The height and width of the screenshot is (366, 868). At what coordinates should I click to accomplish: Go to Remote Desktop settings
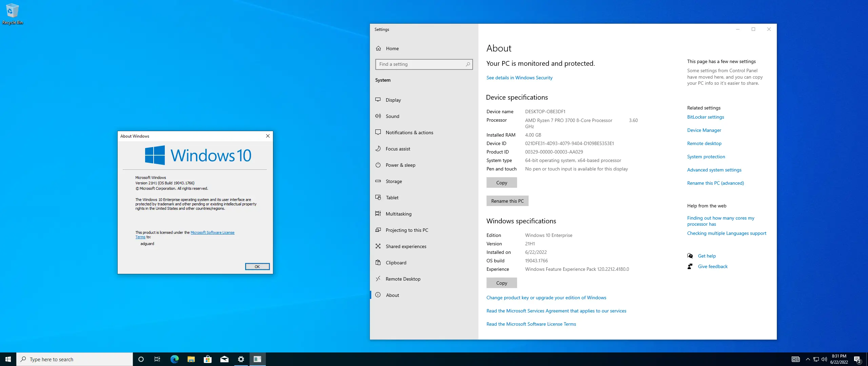click(403, 279)
